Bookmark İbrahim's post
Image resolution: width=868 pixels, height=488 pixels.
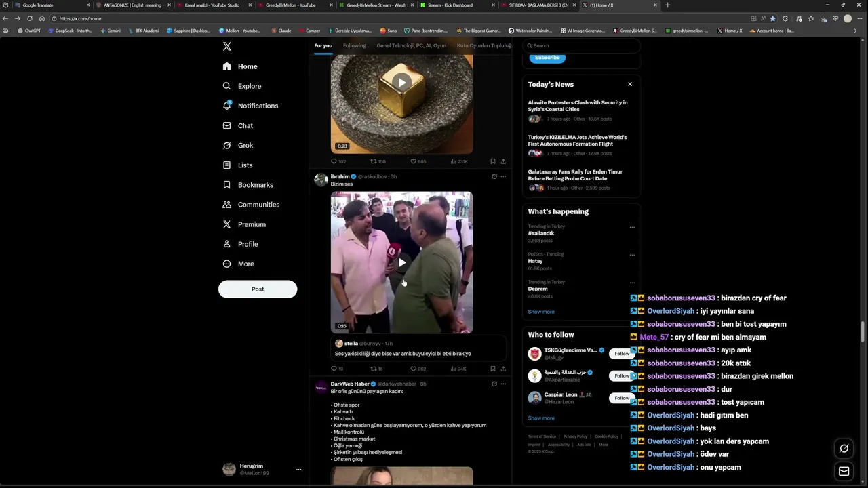493,369
